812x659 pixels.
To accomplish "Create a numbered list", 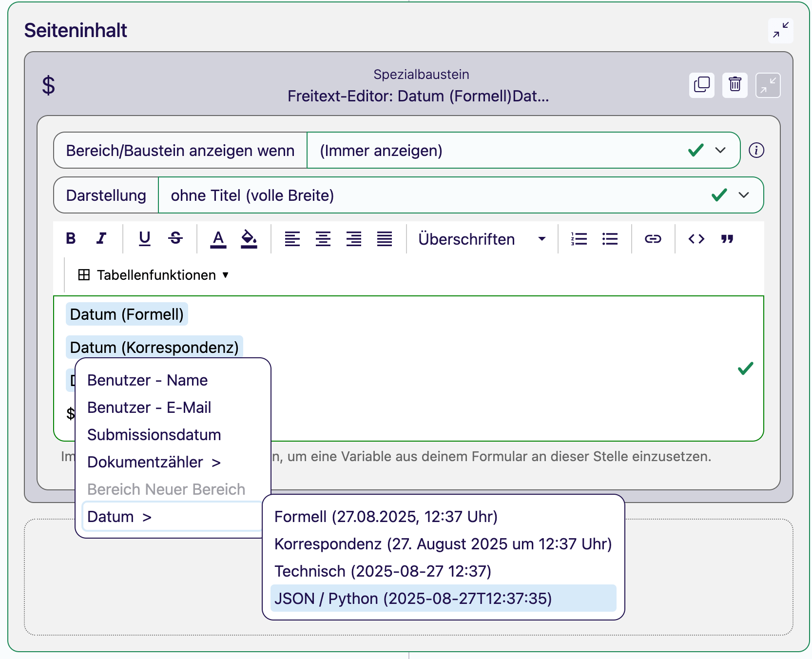I will 579,239.
